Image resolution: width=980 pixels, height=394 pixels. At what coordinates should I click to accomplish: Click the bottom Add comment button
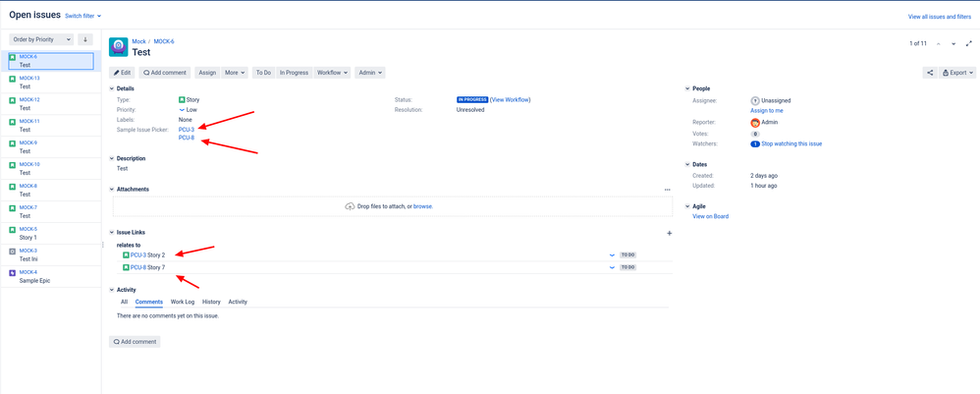(x=135, y=342)
